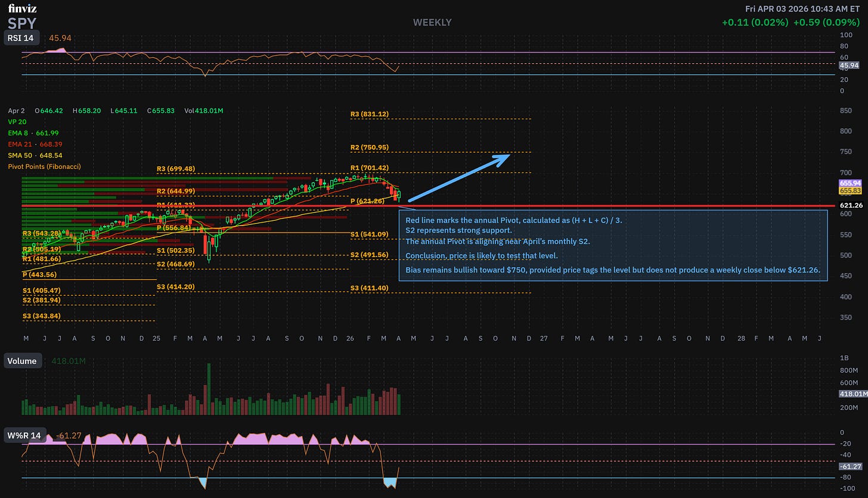This screenshot has height=498, width=868.
Task: Click the -61.27 W%R axis tag
Action: click(850, 466)
